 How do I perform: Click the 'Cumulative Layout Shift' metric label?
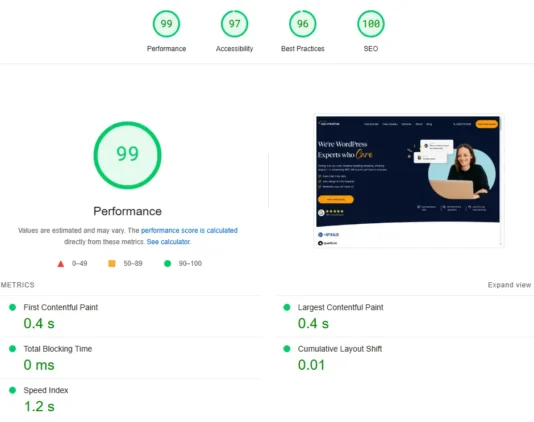pyautogui.click(x=340, y=349)
